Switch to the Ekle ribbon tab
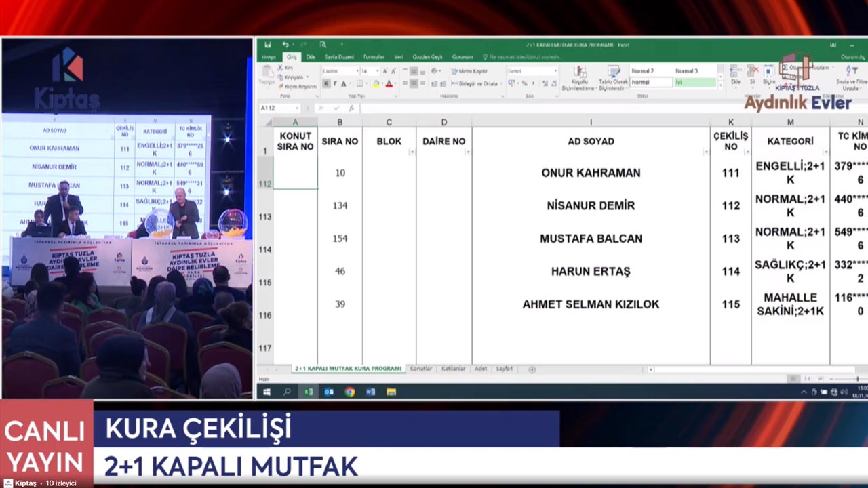 tap(310, 57)
